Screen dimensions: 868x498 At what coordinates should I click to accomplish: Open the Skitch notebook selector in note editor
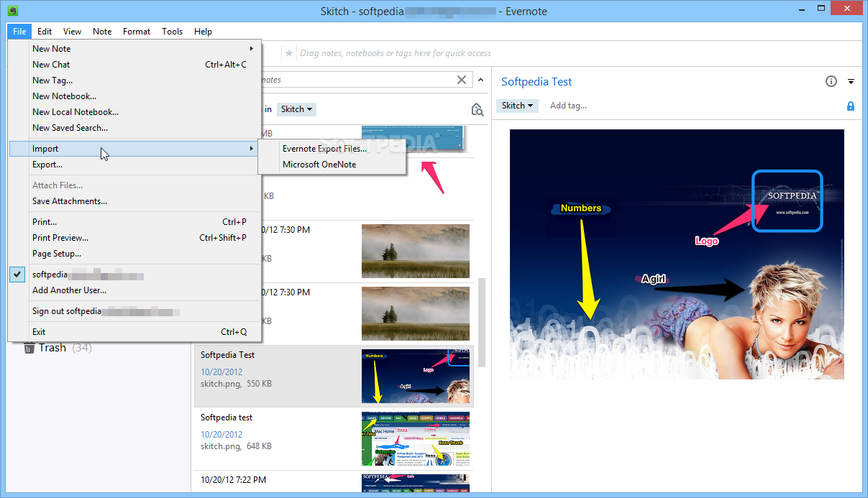tap(518, 106)
